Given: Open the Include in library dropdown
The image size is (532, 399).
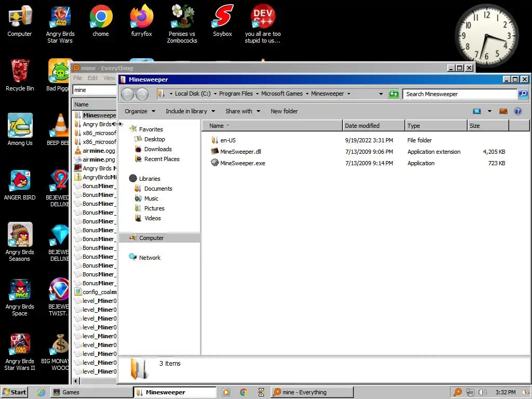Looking at the screenshot, I should [190, 111].
